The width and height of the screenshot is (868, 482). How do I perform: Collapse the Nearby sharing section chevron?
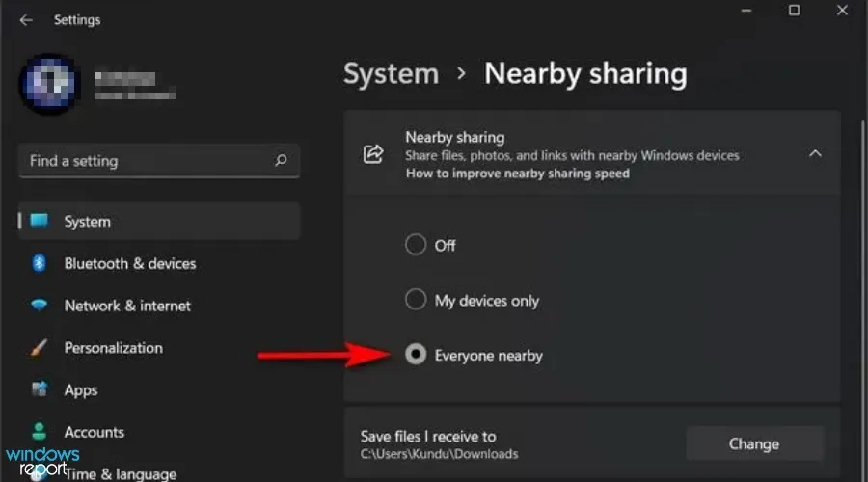(815, 154)
